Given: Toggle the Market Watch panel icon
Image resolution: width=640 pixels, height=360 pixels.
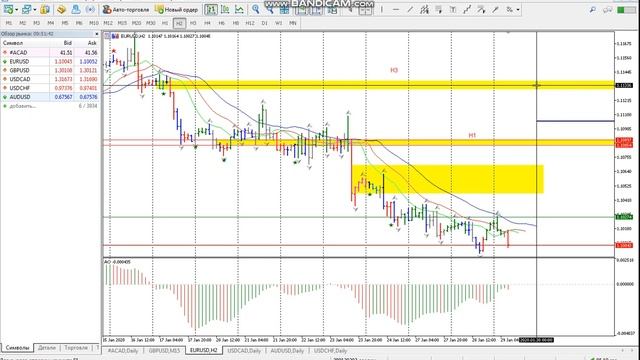Looking at the screenshot, I should coord(45,9).
